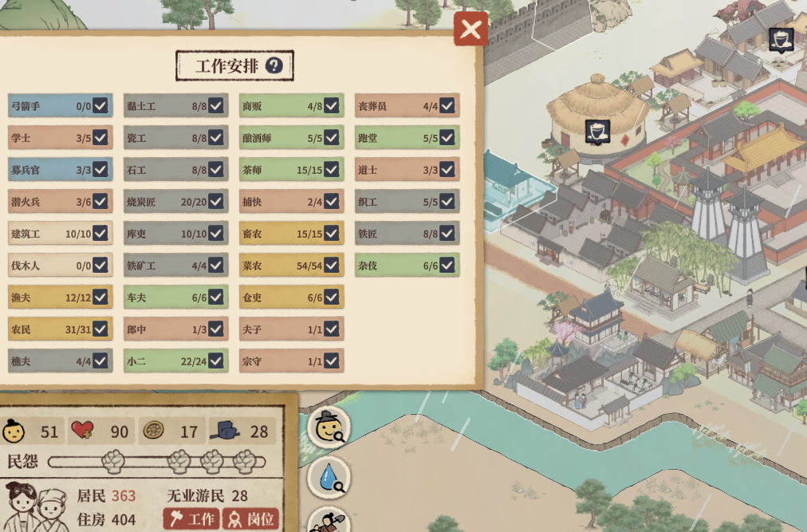This screenshot has height=532, width=807.
Task: Disable the 杂伎 6/6 checkbox
Action: click(x=447, y=266)
